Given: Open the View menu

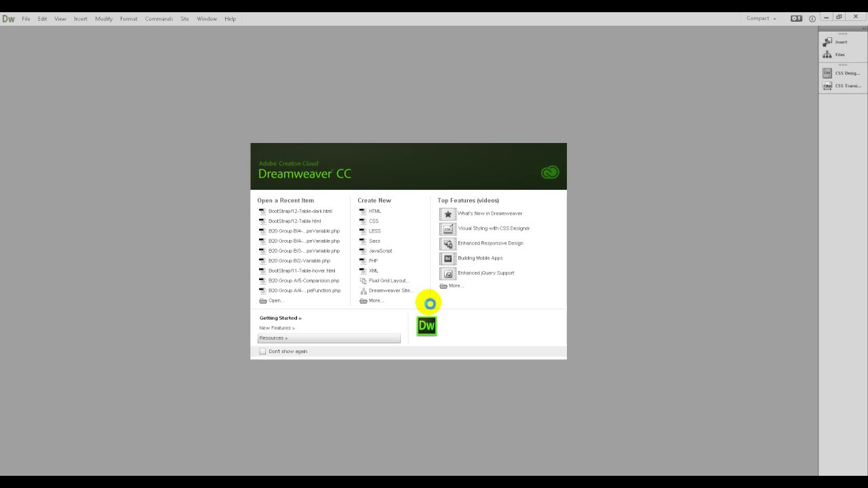Looking at the screenshot, I should (60, 19).
